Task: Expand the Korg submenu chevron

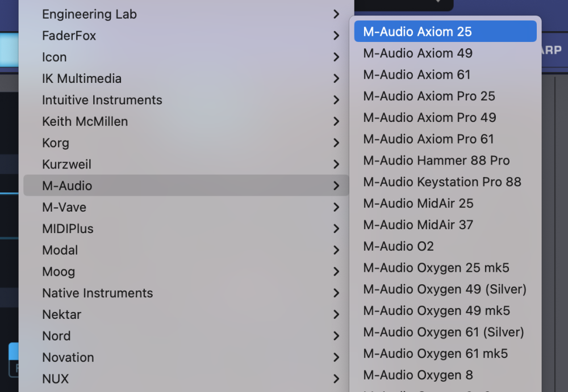Action: 336,143
